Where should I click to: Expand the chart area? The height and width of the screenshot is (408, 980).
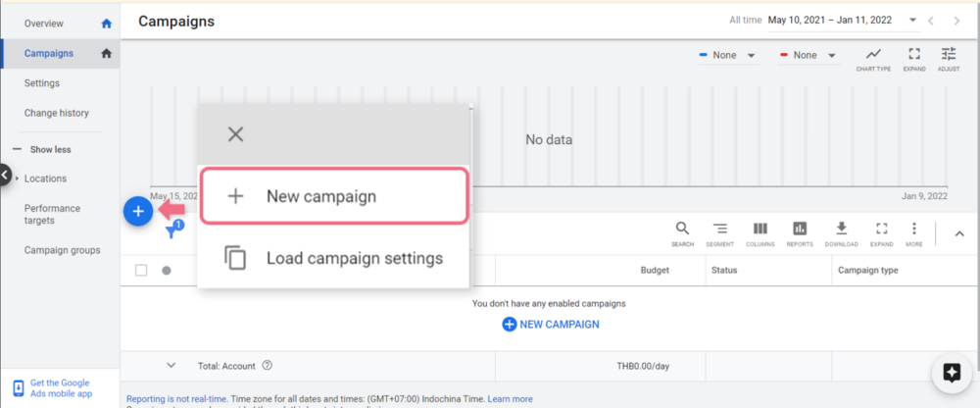(x=914, y=60)
